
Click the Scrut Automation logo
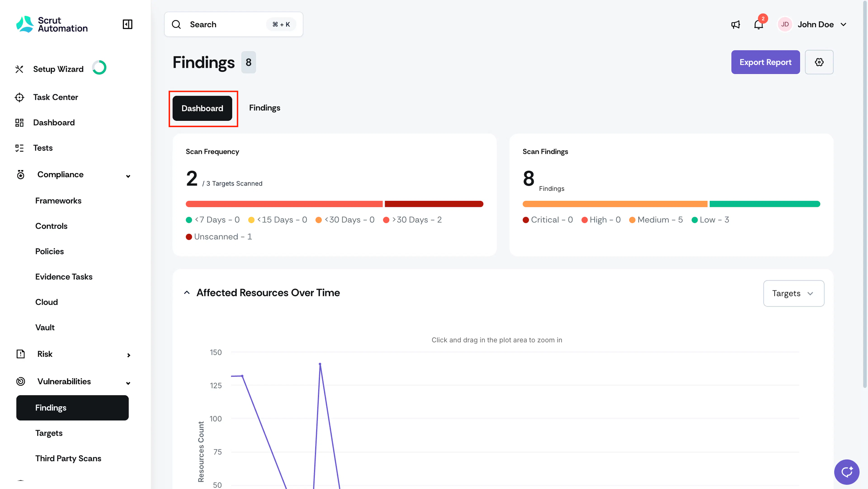pos(52,24)
